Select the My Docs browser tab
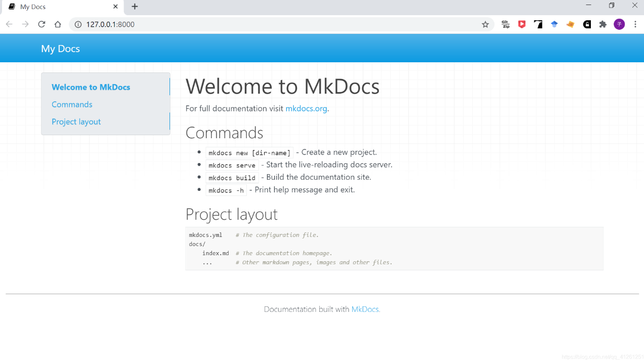The image size is (644, 360). click(62, 7)
